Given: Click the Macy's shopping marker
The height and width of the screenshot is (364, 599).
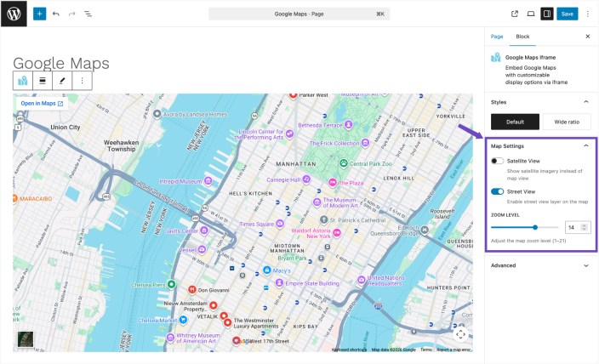Looking at the screenshot, I should pyautogui.click(x=267, y=270).
